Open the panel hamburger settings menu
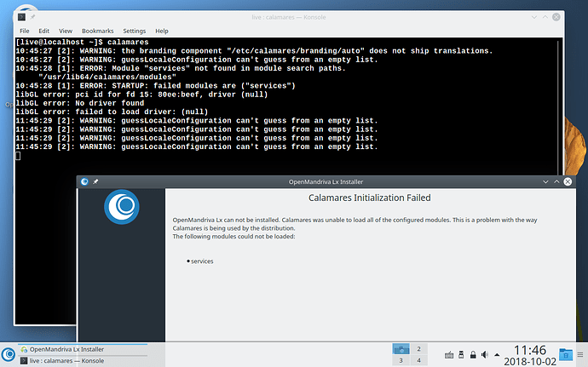 pos(580,354)
